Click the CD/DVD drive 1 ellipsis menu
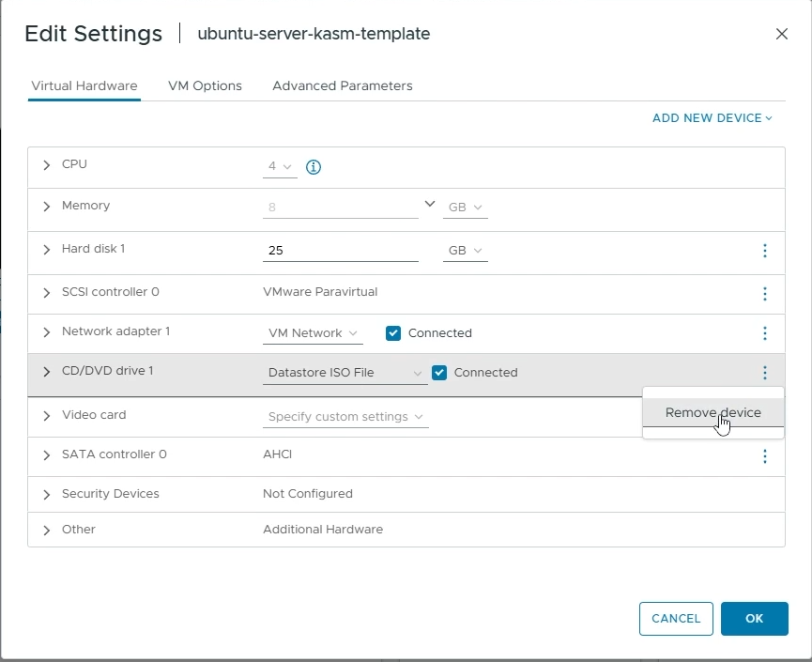The height and width of the screenshot is (662, 812). coord(764,373)
